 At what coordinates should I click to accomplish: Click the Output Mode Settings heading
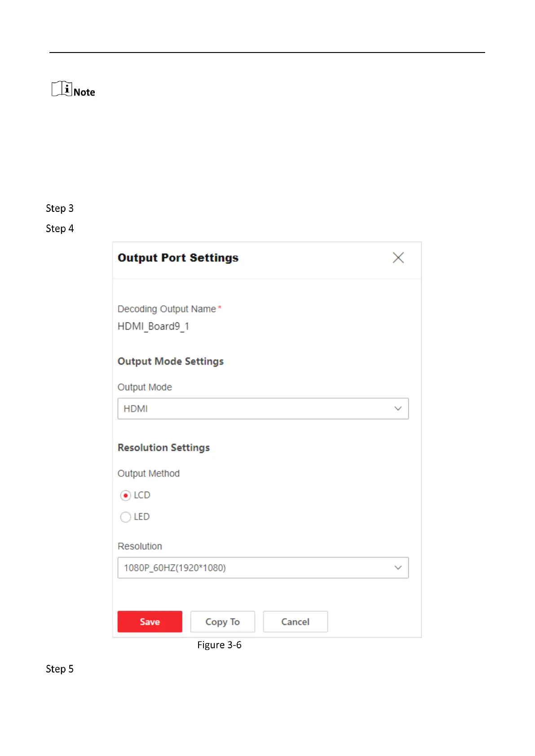pos(170,361)
